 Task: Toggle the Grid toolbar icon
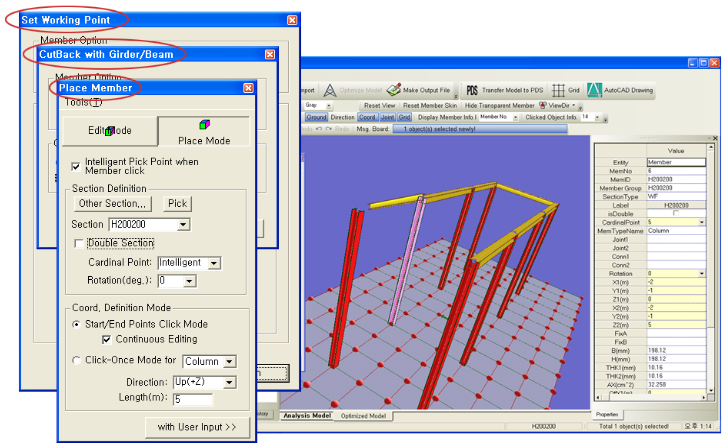559,89
